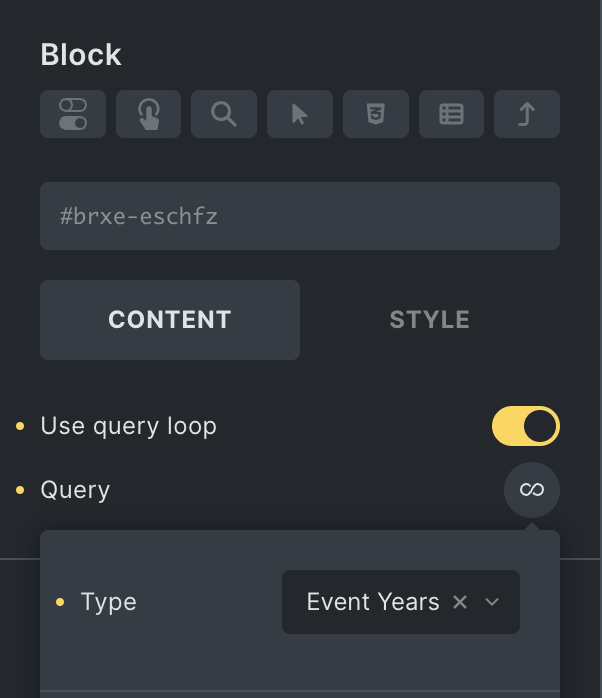Click the infinity query loop icon
The width and height of the screenshot is (602, 698).
tap(531, 490)
